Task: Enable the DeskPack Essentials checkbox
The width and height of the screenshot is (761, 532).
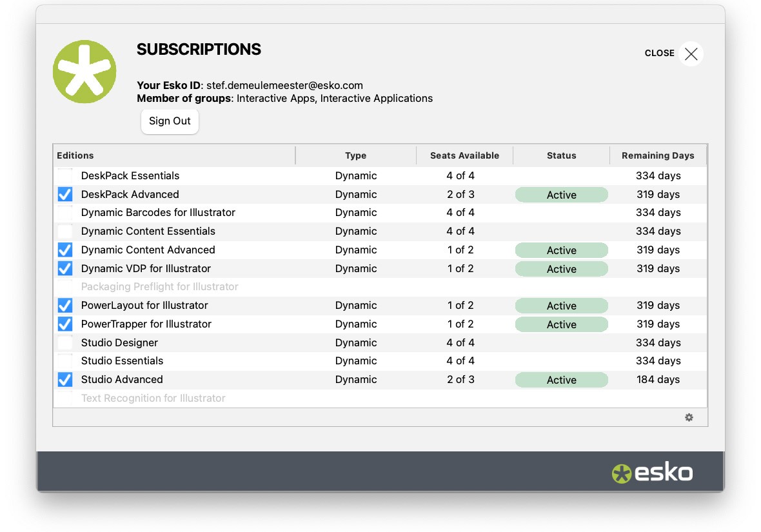Action: click(65, 176)
